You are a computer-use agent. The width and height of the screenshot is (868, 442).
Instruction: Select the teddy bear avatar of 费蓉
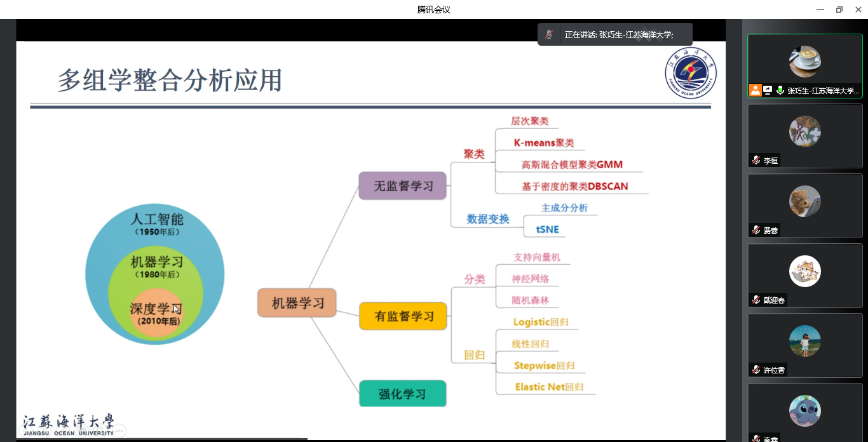(x=804, y=201)
